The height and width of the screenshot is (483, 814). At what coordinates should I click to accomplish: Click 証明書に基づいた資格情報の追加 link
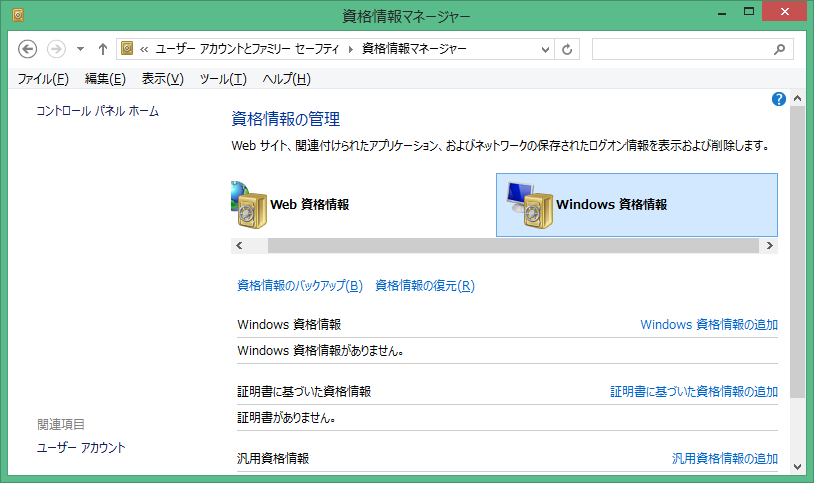tap(694, 392)
